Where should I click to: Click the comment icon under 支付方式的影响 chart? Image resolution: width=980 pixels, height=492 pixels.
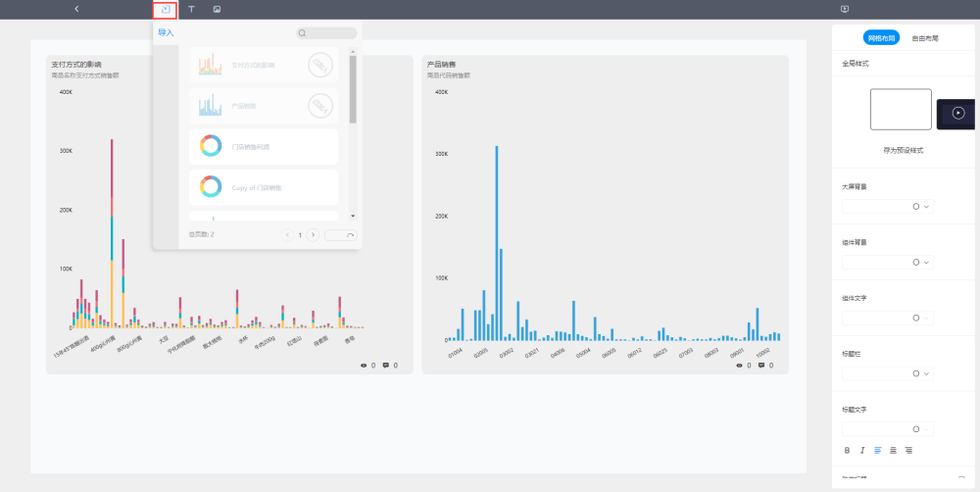pyautogui.click(x=385, y=366)
